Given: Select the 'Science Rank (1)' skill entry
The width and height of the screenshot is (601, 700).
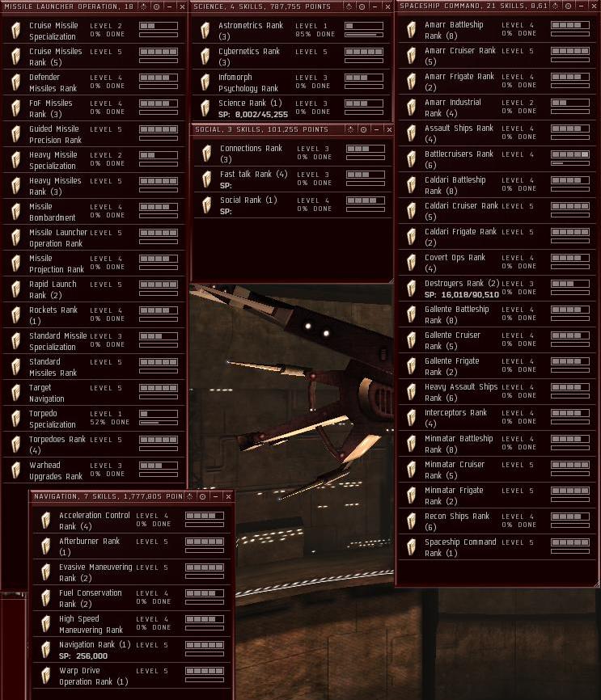Looking at the screenshot, I should 292,108.
